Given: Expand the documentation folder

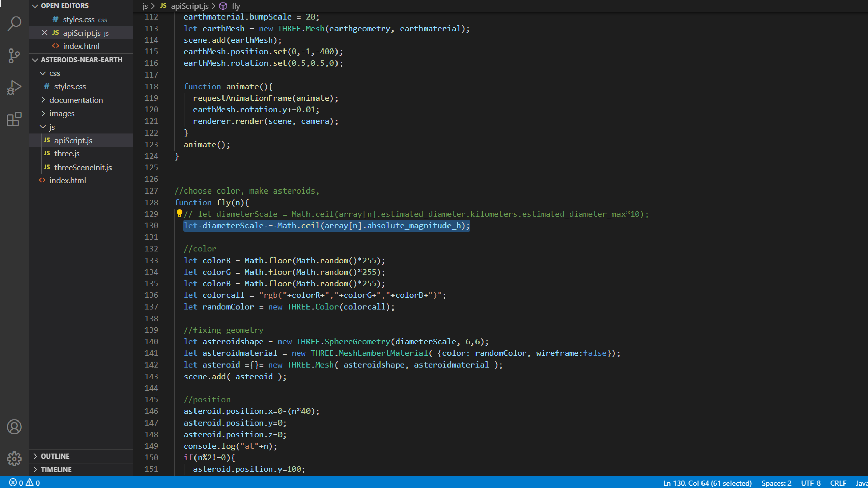Looking at the screenshot, I should tap(76, 100).
